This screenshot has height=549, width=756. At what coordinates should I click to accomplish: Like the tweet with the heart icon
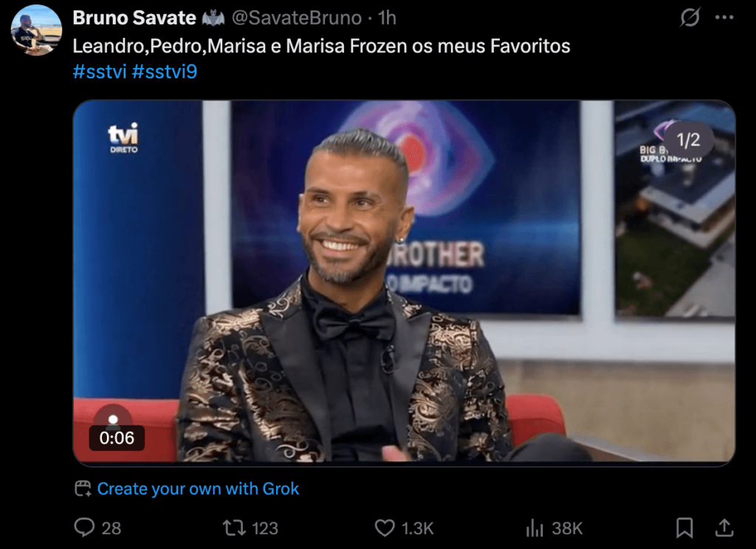coord(385,528)
